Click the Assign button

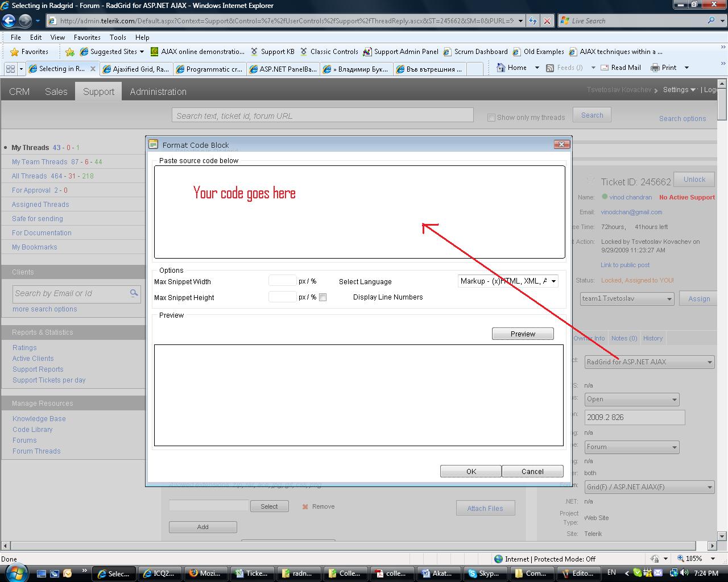pos(699,298)
